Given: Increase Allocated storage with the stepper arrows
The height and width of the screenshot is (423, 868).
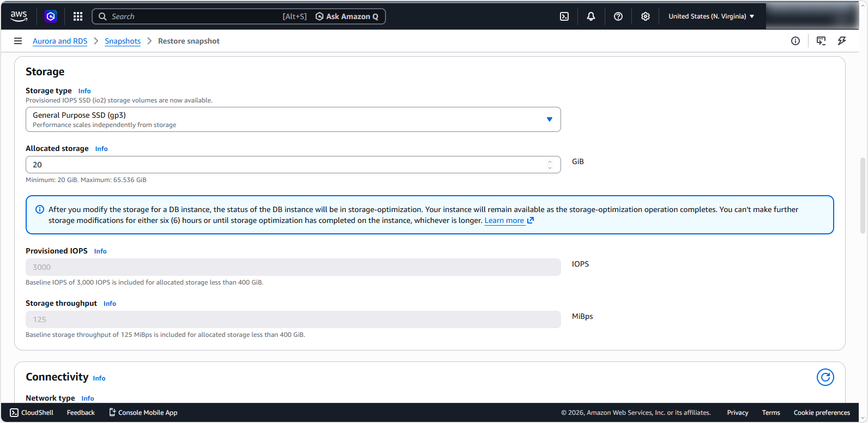Looking at the screenshot, I should point(550,161).
